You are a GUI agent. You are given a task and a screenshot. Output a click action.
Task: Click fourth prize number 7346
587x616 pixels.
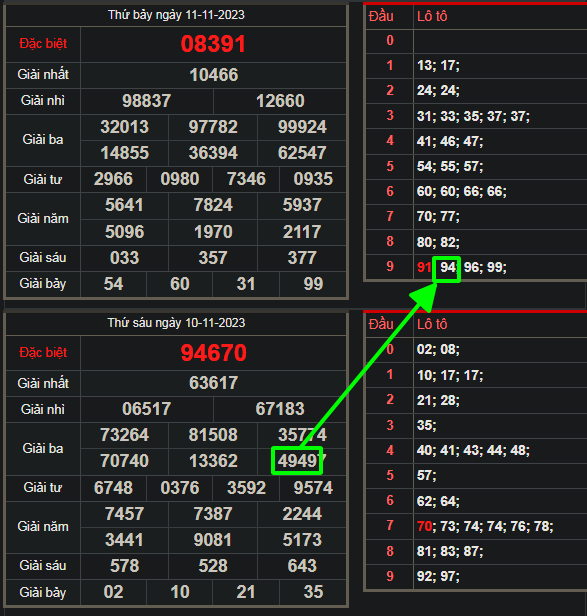pos(246,179)
